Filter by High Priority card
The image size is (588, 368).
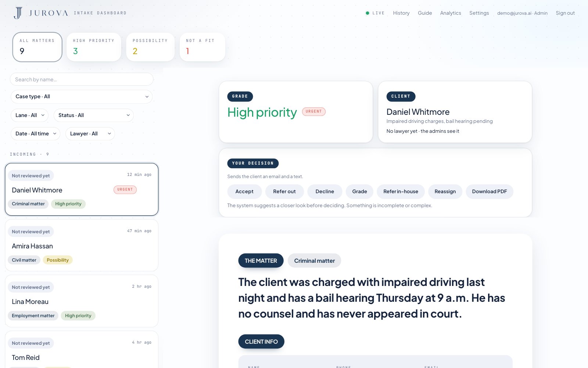pyautogui.click(x=94, y=47)
